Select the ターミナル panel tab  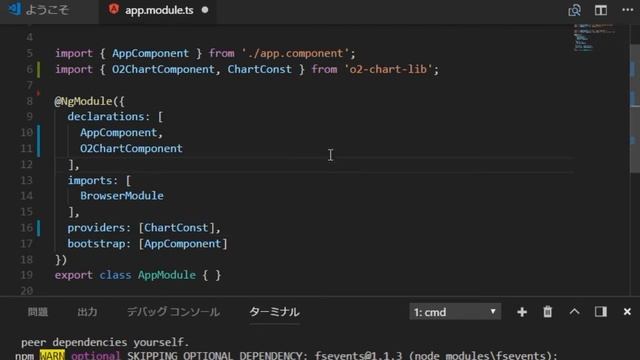[x=274, y=312]
